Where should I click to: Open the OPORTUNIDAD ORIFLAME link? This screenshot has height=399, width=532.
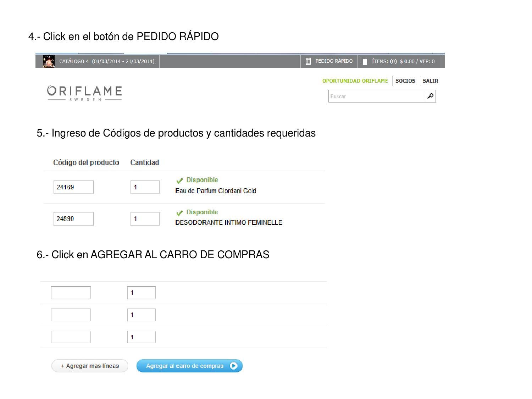click(x=355, y=81)
